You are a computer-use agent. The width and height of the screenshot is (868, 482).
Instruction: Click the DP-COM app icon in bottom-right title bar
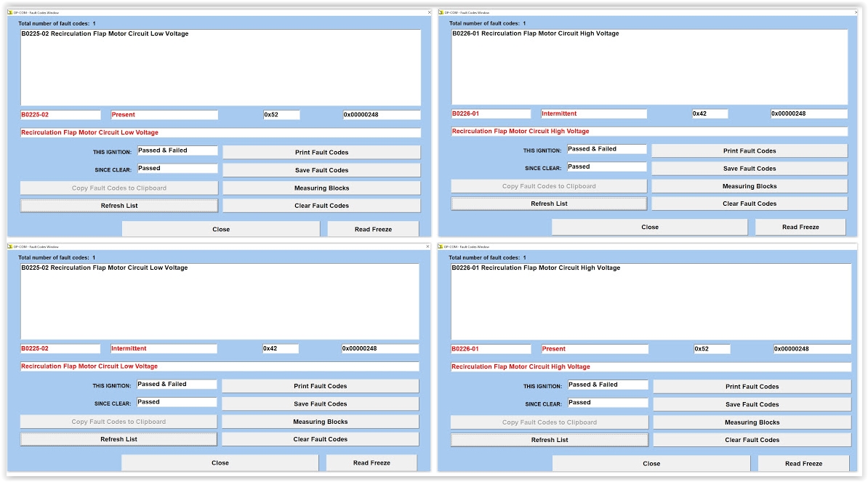coord(441,246)
